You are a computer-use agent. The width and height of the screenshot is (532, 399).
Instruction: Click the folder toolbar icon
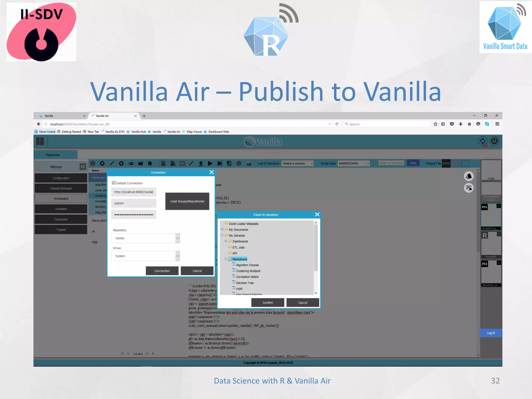pyautogui.click(x=141, y=163)
